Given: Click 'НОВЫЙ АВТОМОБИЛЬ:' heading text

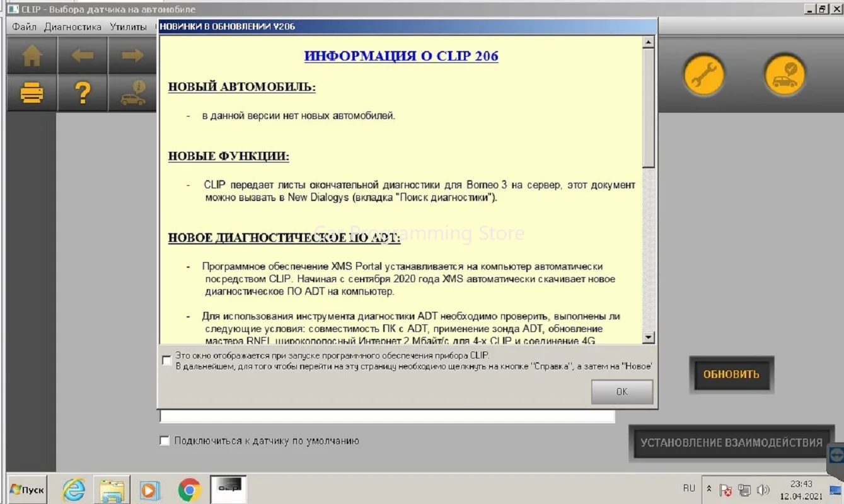Looking at the screenshot, I should [x=241, y=87].
